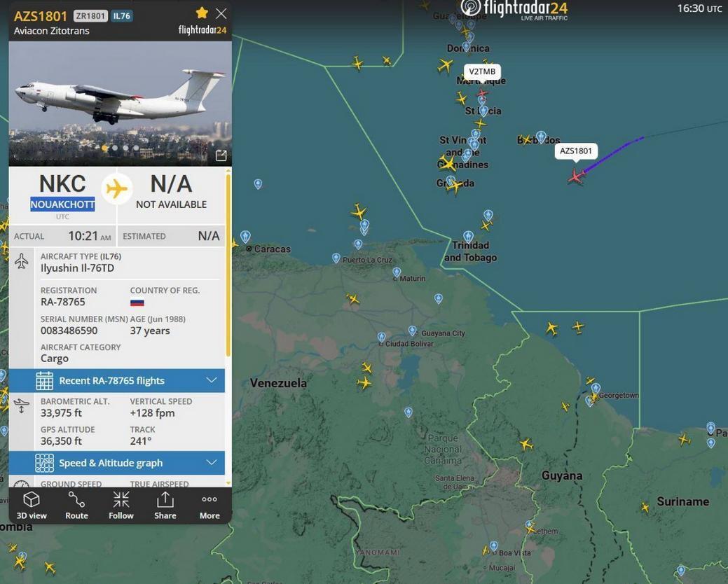728x584 pixels.
Task: Toggle the yellow favorite star for AZS1801
Action: click(202, 13)
